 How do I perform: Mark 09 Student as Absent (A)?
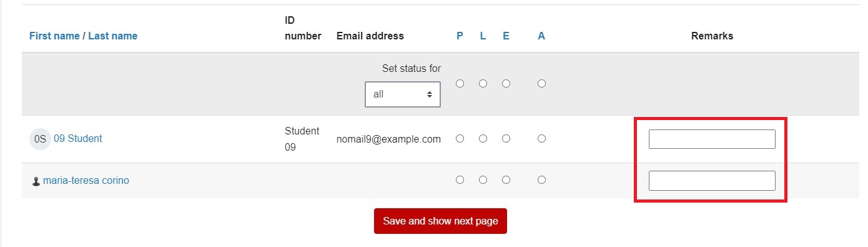click(542, 139)
